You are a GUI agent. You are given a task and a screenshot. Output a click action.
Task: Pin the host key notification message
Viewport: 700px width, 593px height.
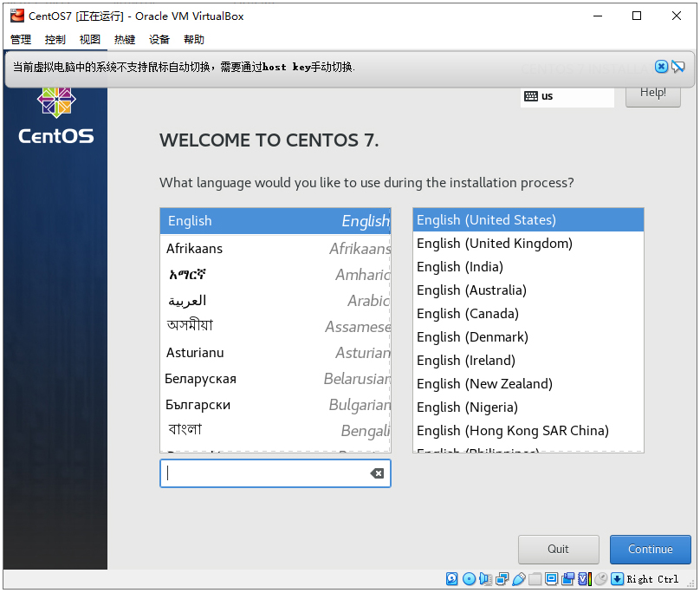click(x=681, y=67)
